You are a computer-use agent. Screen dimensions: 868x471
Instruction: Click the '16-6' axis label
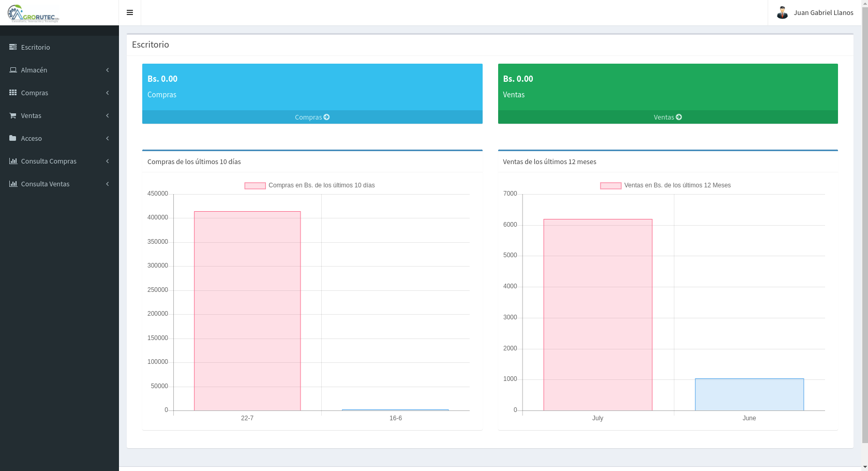(x=396, y=418)
